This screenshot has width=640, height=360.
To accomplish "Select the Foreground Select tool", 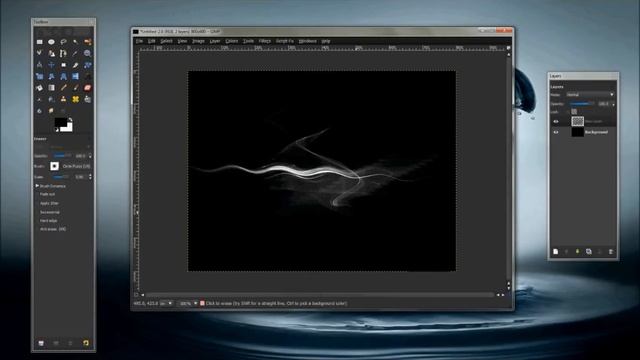I will click(x=51, y=53).
